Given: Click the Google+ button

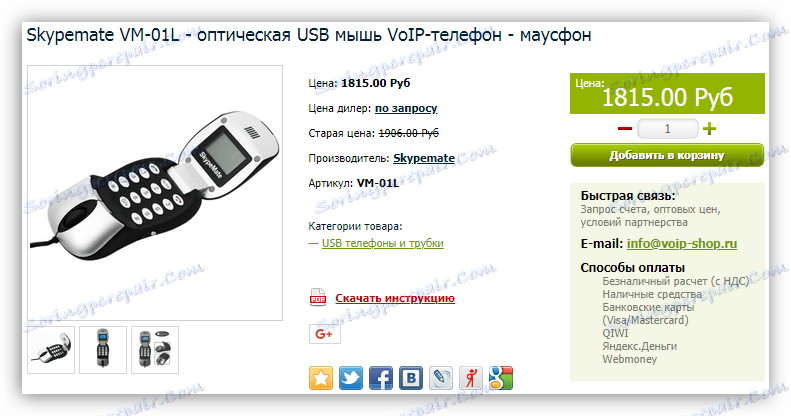Looking at the screenshot, I should [x=324, y=334].
